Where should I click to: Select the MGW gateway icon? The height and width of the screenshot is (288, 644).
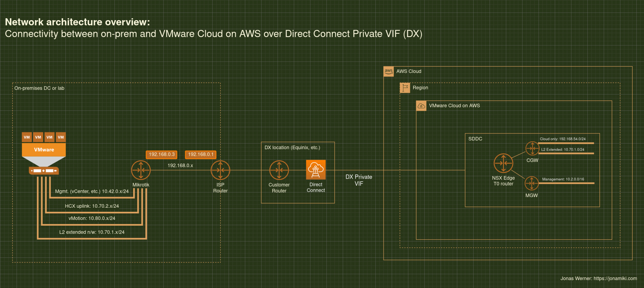click(532, 183)
